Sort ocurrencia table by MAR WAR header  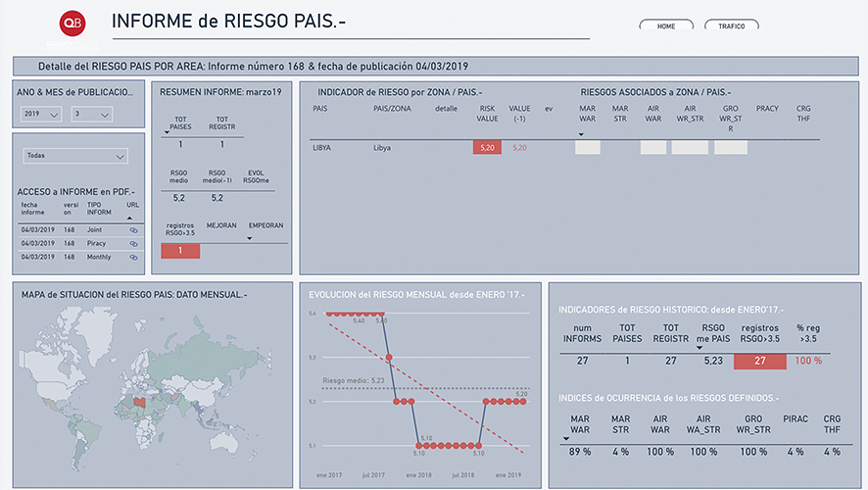pos(580,424)
